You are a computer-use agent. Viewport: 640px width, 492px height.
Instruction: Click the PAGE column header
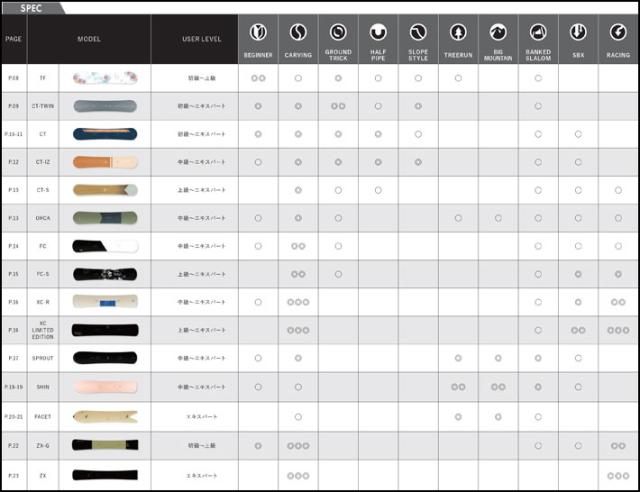coord(13,39)
